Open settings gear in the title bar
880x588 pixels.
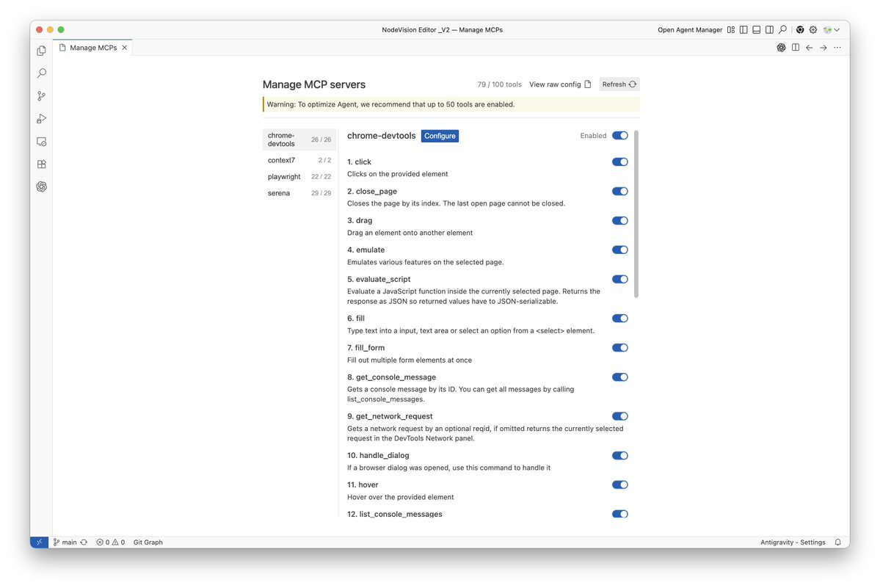point(813,30)
